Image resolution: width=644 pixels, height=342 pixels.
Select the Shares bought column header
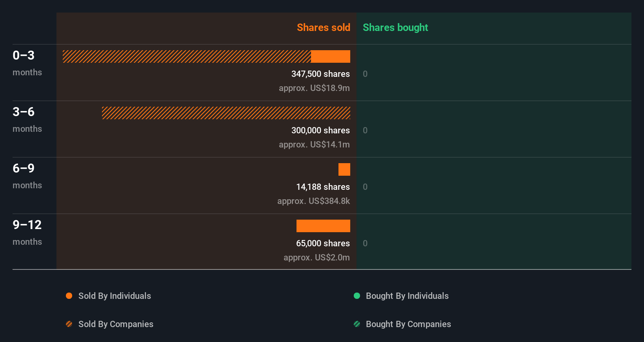click(395, 27)
